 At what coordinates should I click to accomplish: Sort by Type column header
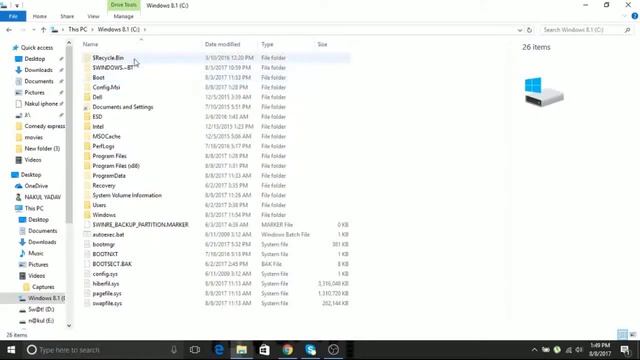coord(267,44)
